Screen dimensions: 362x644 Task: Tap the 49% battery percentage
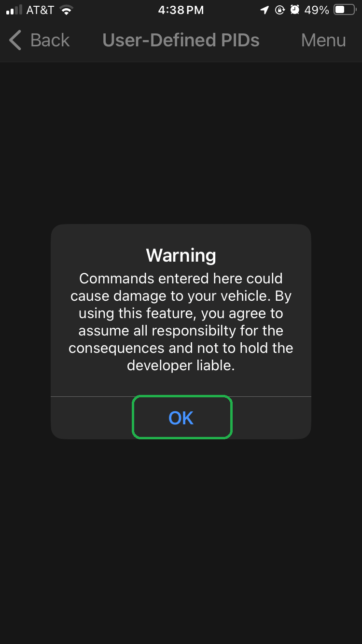317,10
